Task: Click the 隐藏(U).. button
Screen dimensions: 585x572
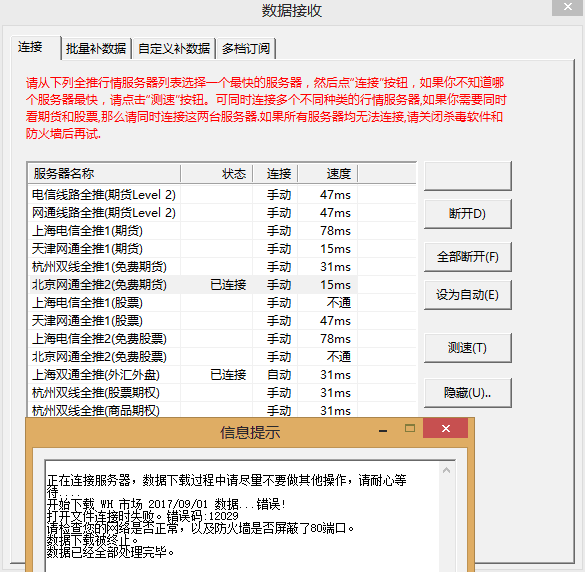Action: coord(467,393)
